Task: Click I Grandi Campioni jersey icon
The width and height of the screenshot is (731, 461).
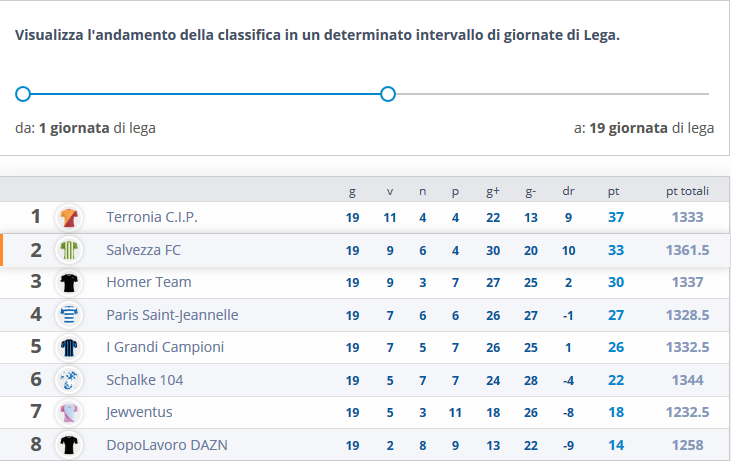Action: [x=68, y=348]
